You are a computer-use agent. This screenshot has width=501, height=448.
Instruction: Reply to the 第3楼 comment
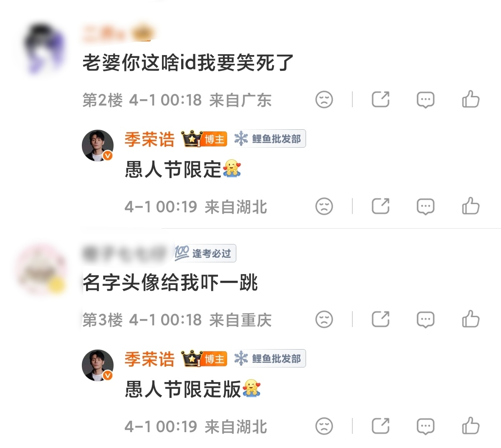(425, 320)
